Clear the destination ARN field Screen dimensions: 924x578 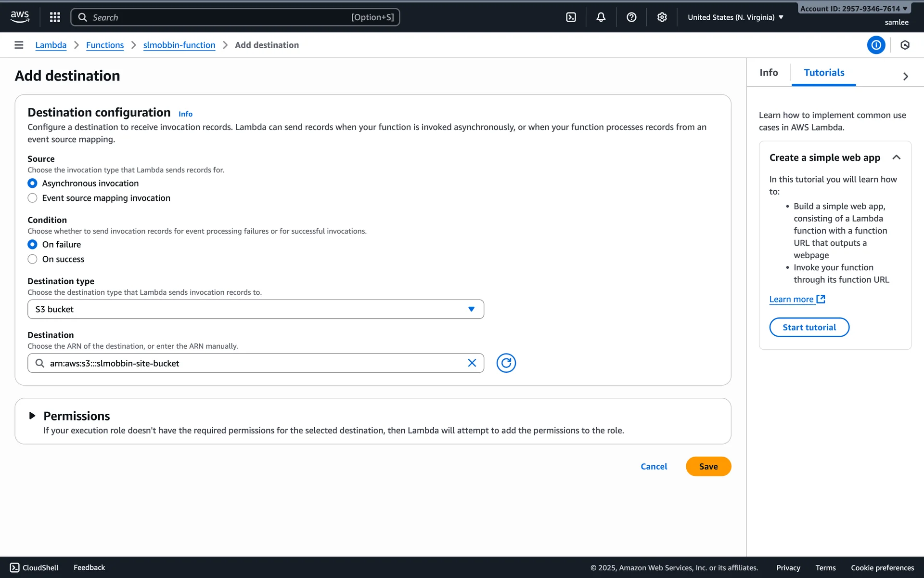[472, 363]
